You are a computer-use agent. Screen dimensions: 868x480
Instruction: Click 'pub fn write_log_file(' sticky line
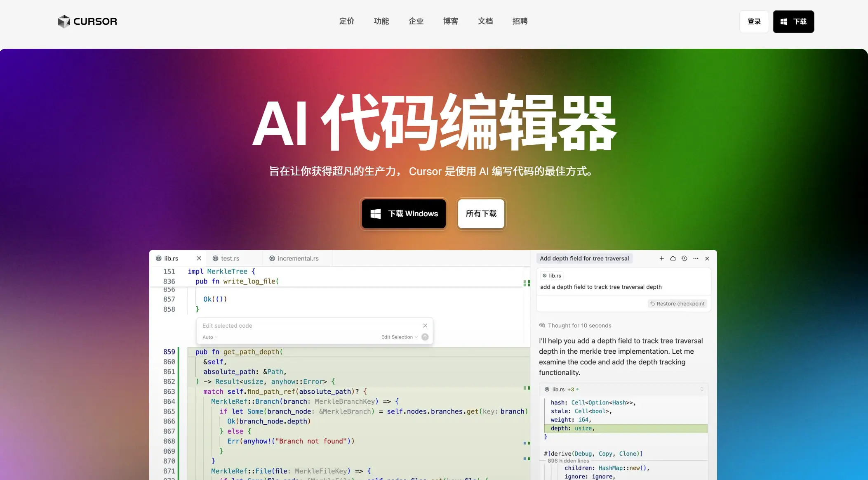click(x=237, y=281)
